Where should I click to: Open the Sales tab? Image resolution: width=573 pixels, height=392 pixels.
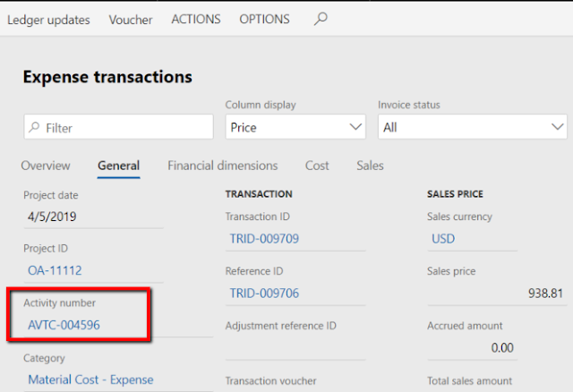[370, 166]
